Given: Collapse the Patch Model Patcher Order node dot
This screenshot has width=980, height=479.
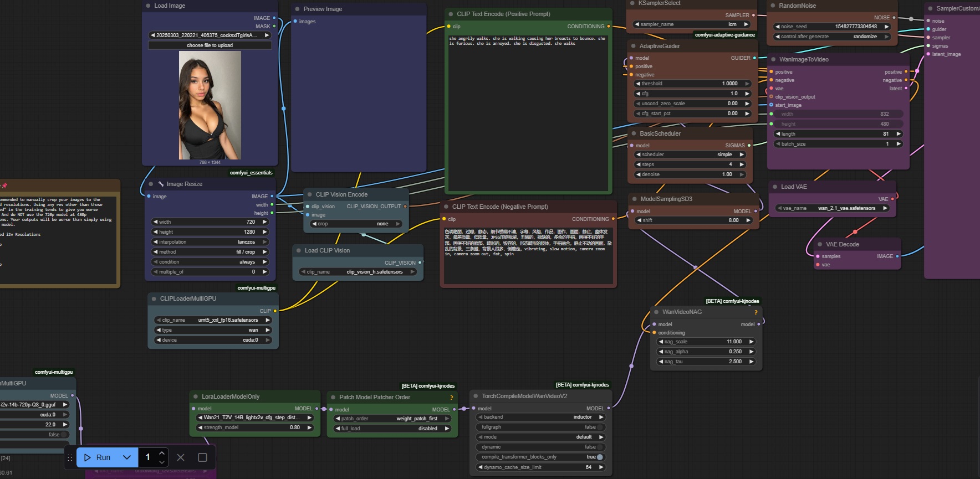Looking at the screenshot, I should click(333, 397).
